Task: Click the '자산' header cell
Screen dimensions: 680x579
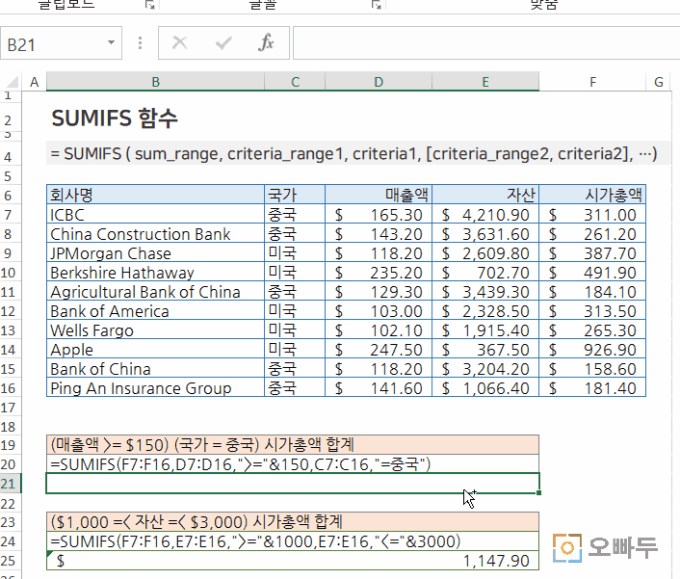Action: pos(485,195)
